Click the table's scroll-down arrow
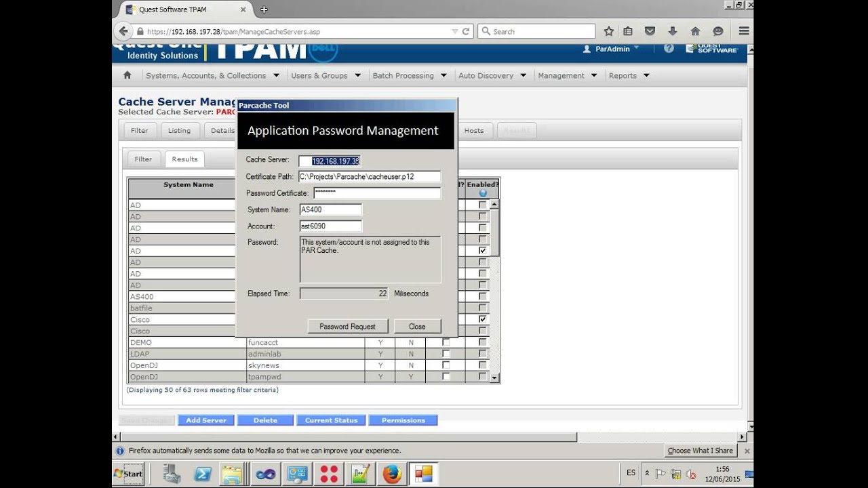The height and width of the screenshot is (488, 868). tap(494, 378)
